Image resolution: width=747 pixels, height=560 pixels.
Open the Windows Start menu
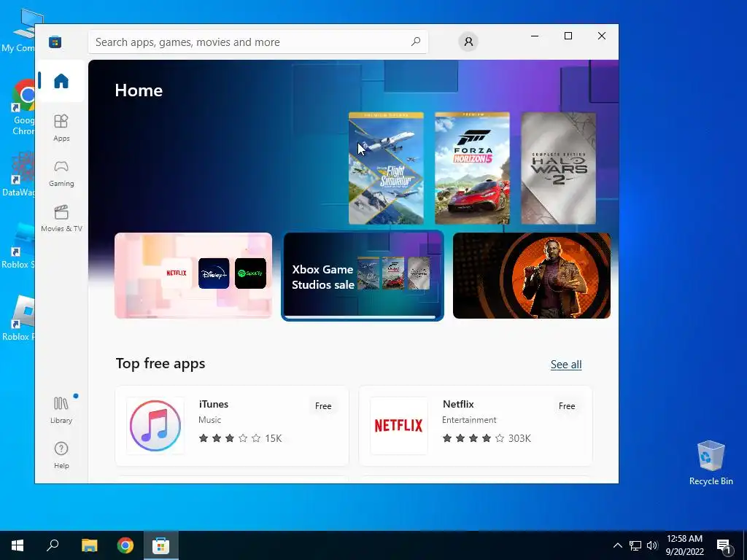(18, 545)
